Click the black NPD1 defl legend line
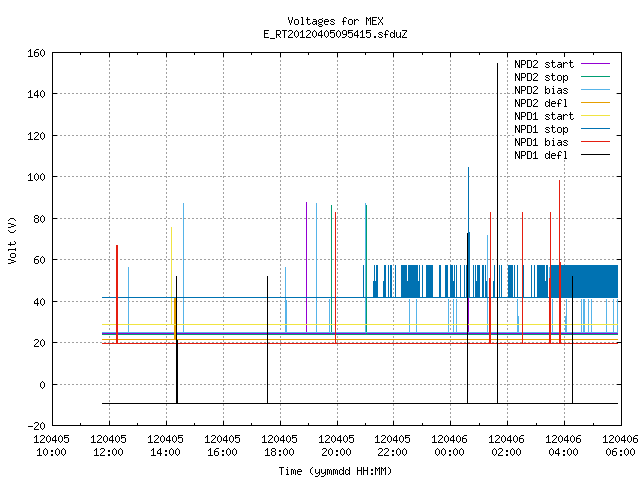This screenshot has width=640, height=480. pyautogui.click(x=595, y=155)
